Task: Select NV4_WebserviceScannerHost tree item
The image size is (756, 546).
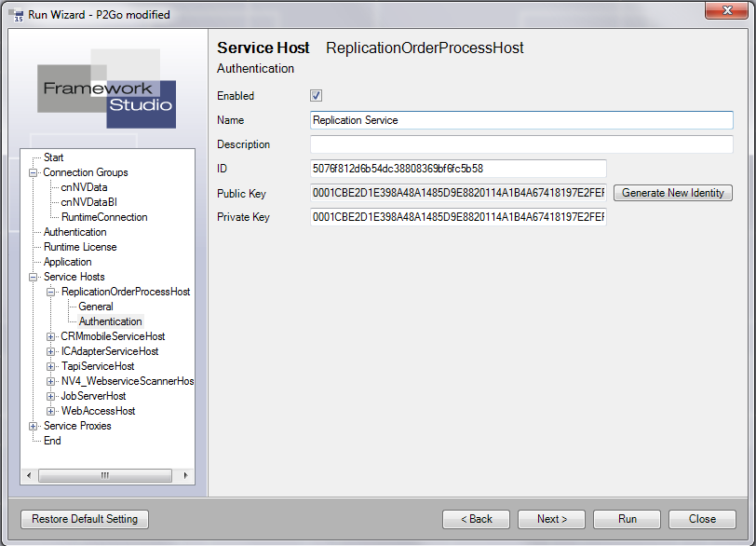Action: click(x=128, y=381)
